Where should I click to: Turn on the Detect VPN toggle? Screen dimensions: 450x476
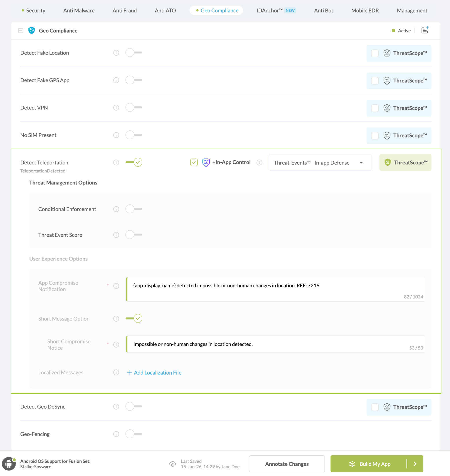pyautogui.click(x=134, y=107)
